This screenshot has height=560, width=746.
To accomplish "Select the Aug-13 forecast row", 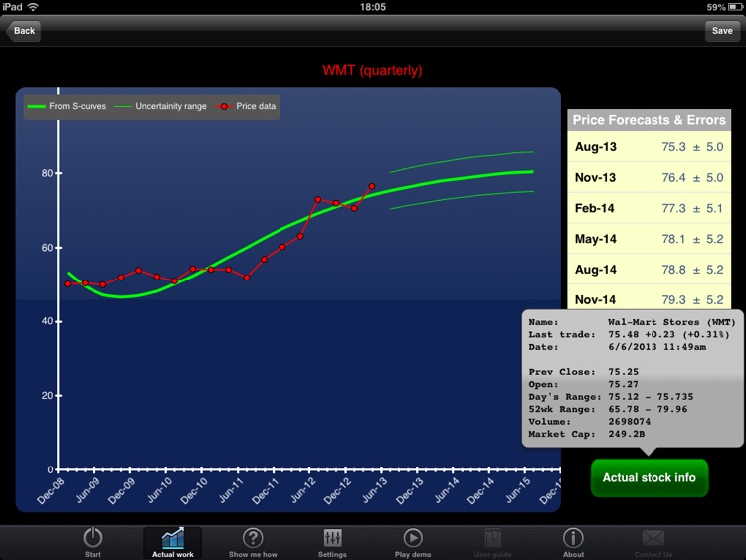I will [x=649, y=146].
